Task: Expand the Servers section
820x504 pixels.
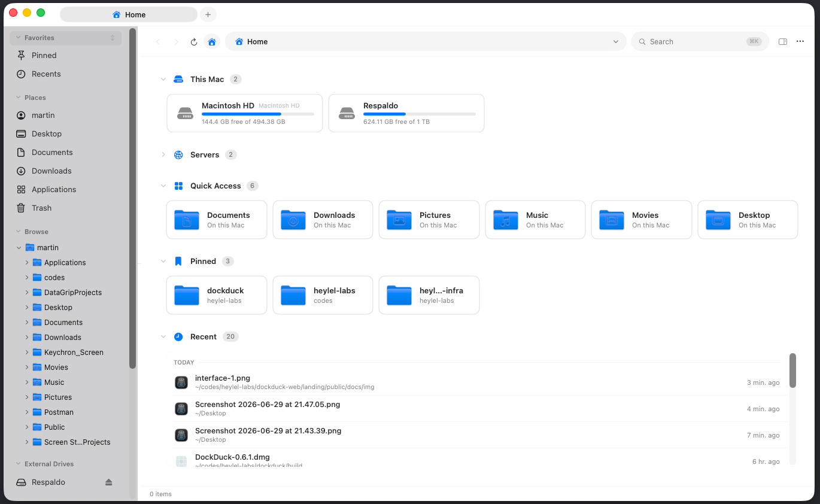Action: (163, 154)
